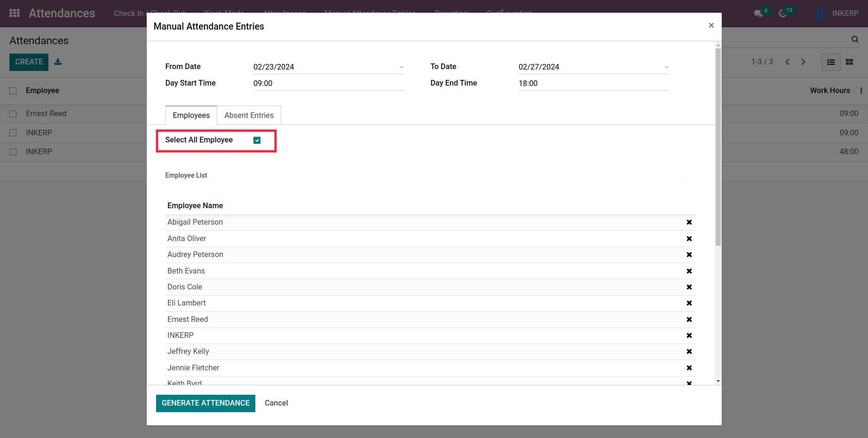The height and width of the screenshot is (438, 868).
Task: Open the INKERP user menu
Action: (837, 13)
